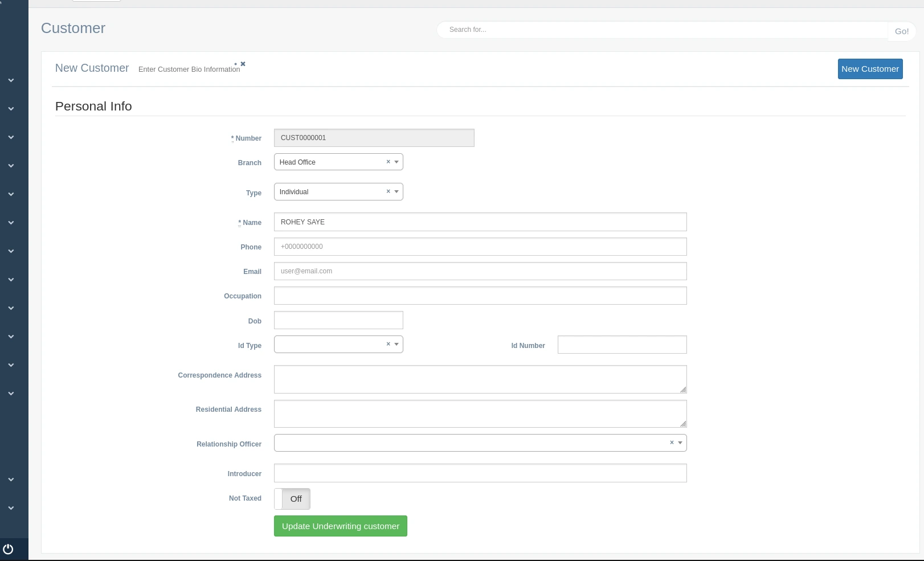Viewport: 924px width, 561px height.
Task: Toggle the Not Taxed switch
Action: pos(292,499)
